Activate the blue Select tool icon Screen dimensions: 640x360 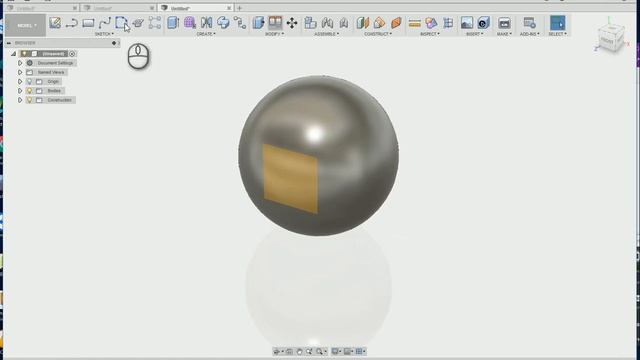(558, 23)
